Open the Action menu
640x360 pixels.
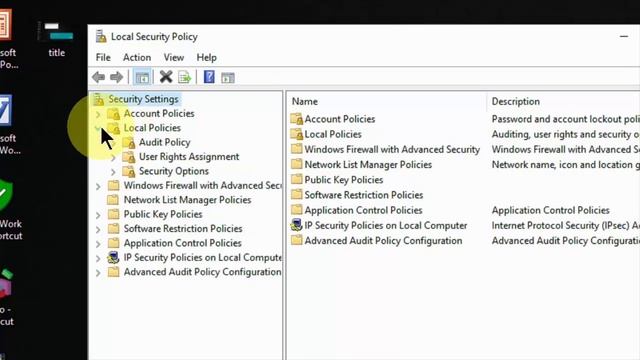(137, 58)
